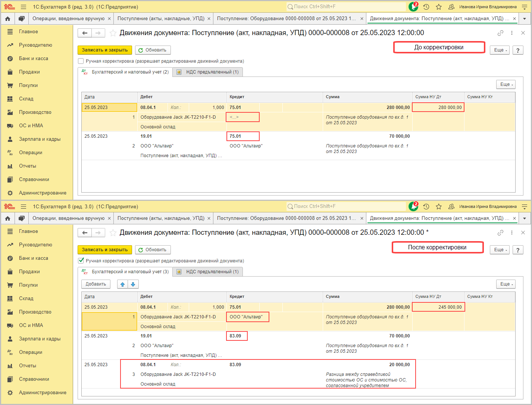This screenshot has width=532, height=405.
Task: Open history icon in До корректировки window
Action: pos(426,7)
